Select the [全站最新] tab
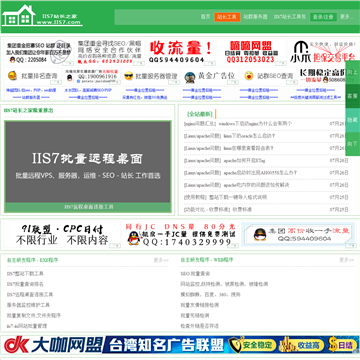360x360 pixels. (200, 114)
